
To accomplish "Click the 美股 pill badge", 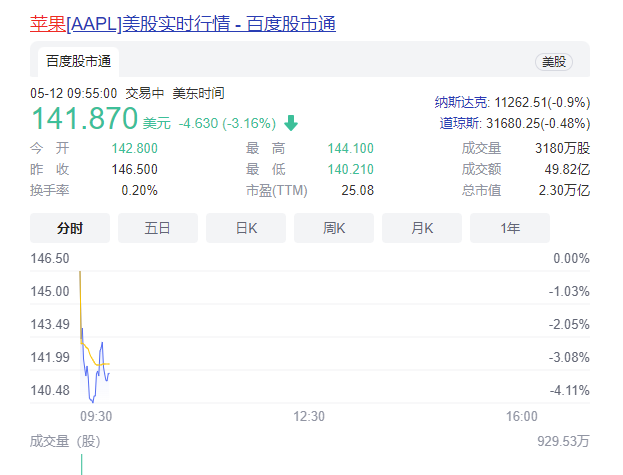I will click(554, 62).
